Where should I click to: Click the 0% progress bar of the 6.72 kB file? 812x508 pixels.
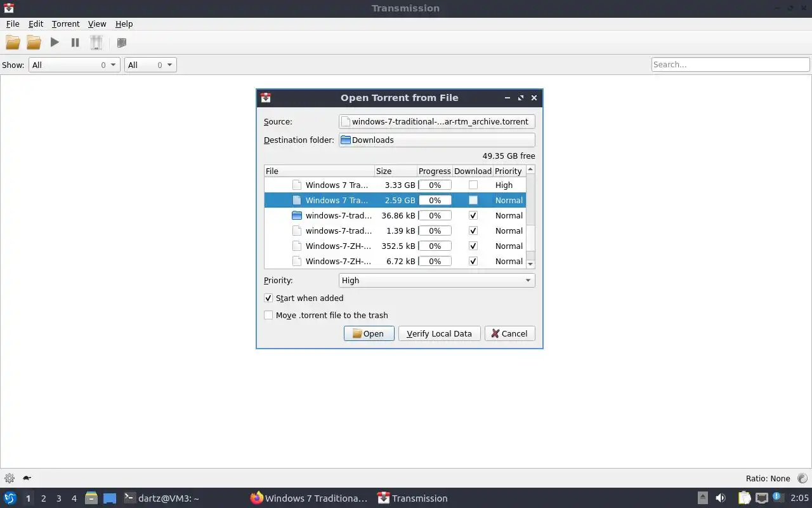(435, 261)
